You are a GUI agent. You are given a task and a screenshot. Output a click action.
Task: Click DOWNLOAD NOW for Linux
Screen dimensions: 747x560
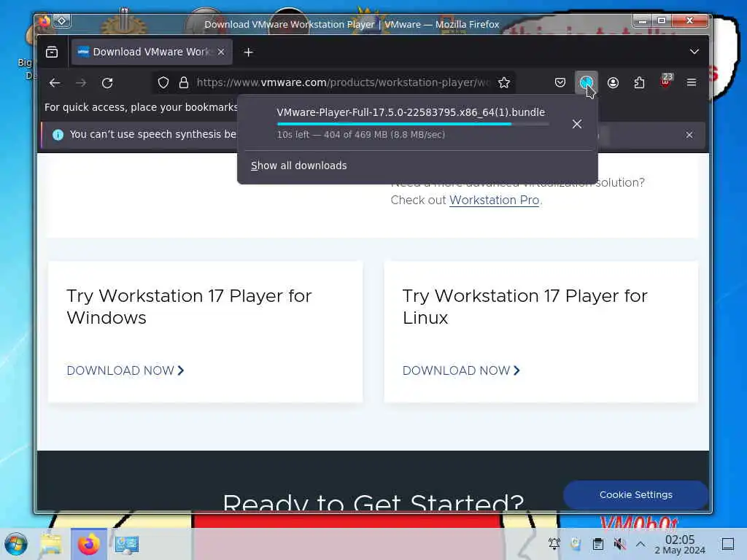point(461,370)
